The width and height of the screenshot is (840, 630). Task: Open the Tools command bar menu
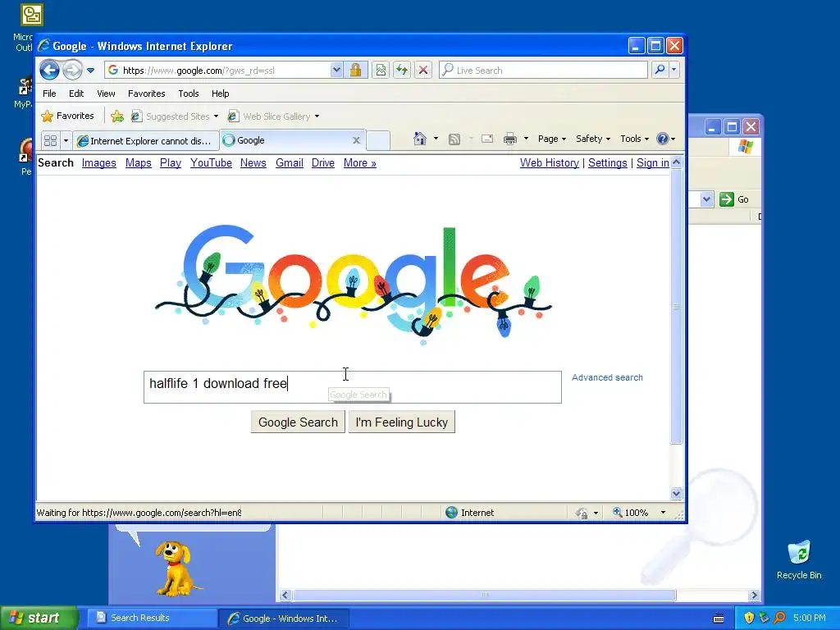pos(634,139)
